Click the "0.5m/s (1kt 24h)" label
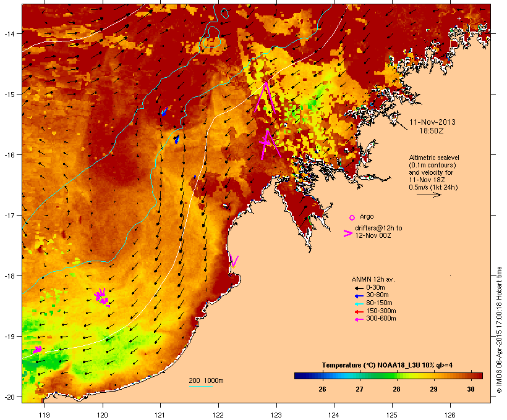Viewport: 507px width, 420px height. [x=433, y=187]
